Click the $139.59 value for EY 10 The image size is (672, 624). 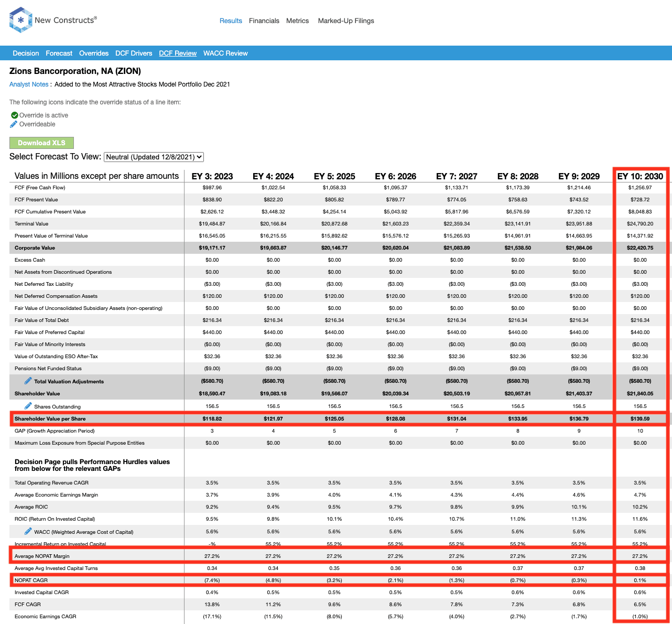pos(640,419)
